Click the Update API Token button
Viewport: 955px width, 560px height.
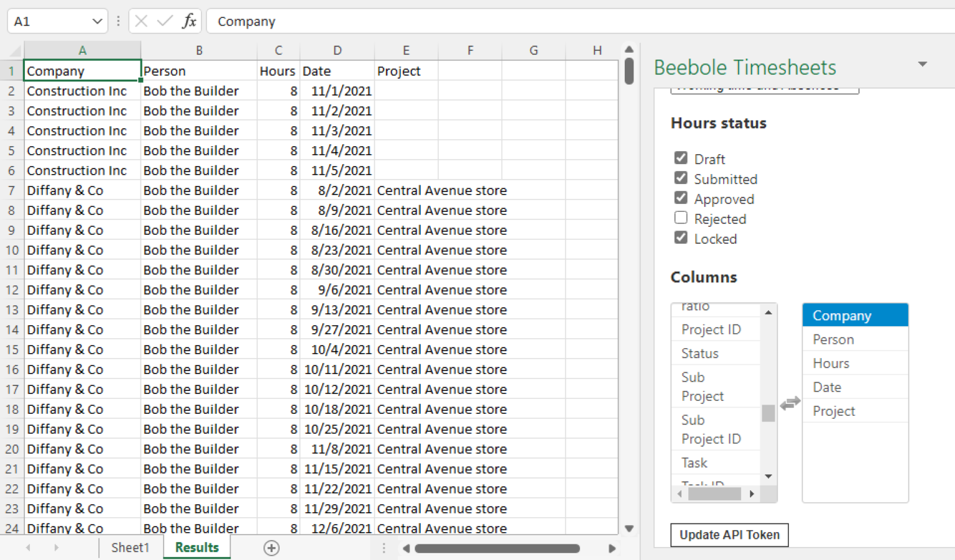pyautogui.click(x=729, y=535)
